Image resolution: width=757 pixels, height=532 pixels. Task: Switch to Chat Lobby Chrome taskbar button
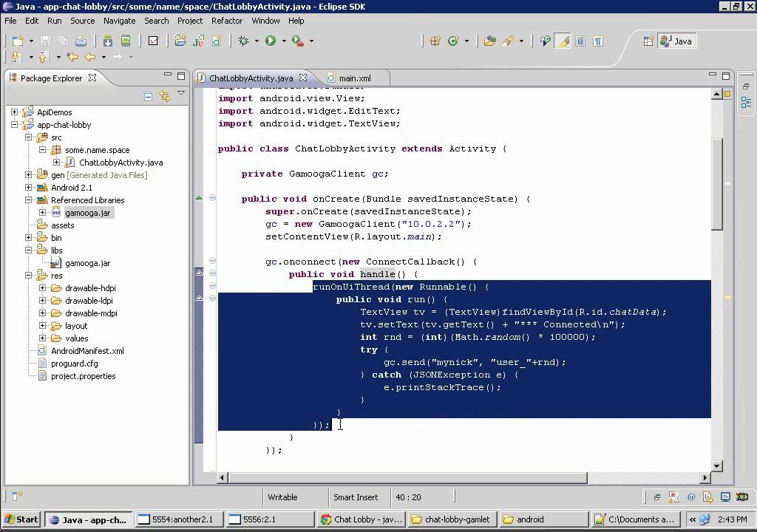tap(362, 519)
